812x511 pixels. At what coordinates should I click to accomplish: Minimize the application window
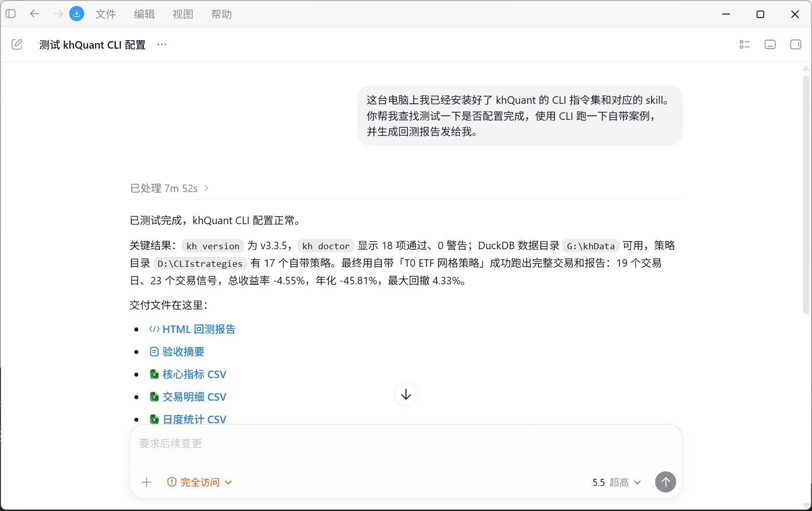coord(726,14)
